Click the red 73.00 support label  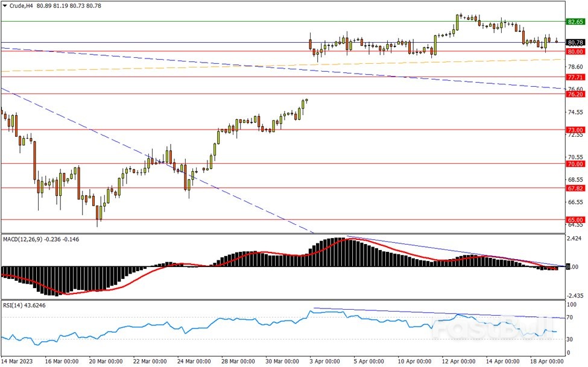tap(575, 130)
